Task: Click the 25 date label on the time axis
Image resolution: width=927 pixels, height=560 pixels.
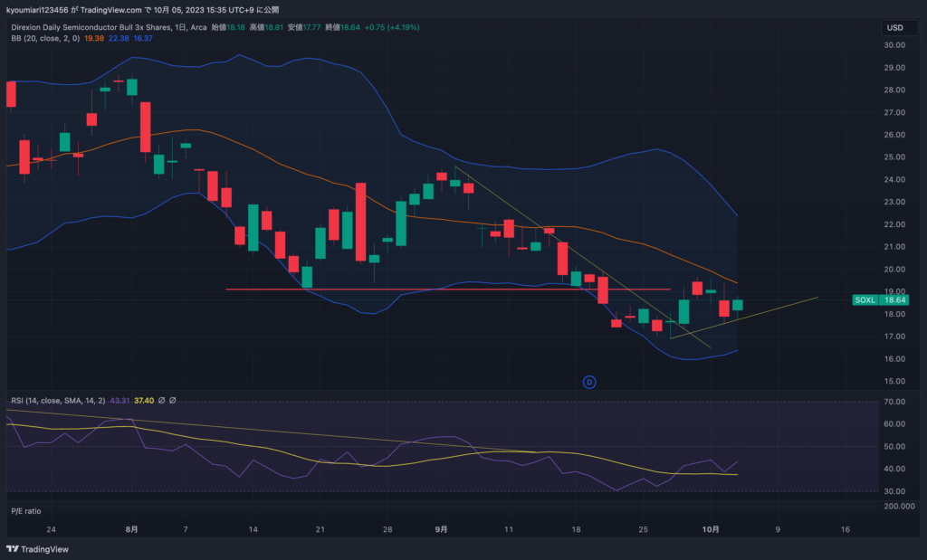Action: pyautogui.click(x=644, y=529)
